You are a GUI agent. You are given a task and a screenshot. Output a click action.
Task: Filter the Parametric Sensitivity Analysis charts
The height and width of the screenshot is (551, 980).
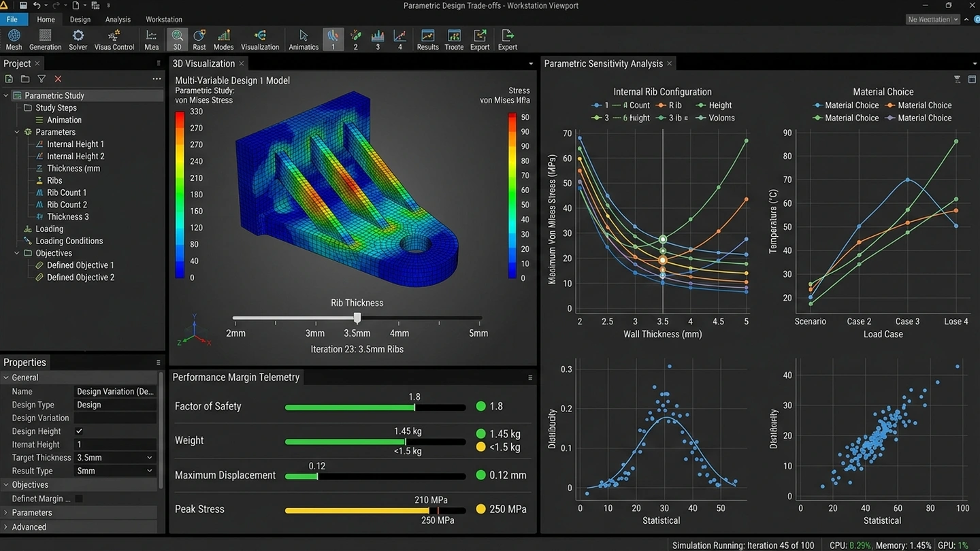pos(957,80)
